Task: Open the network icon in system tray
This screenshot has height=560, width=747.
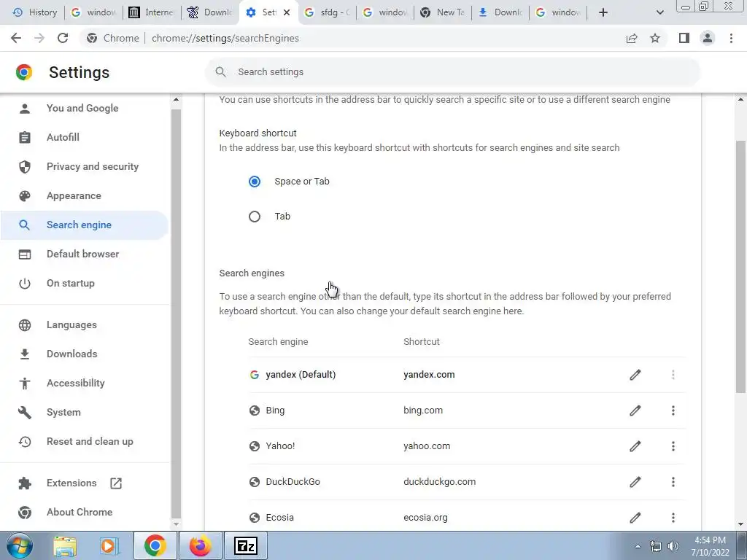Action: [656, 546]
